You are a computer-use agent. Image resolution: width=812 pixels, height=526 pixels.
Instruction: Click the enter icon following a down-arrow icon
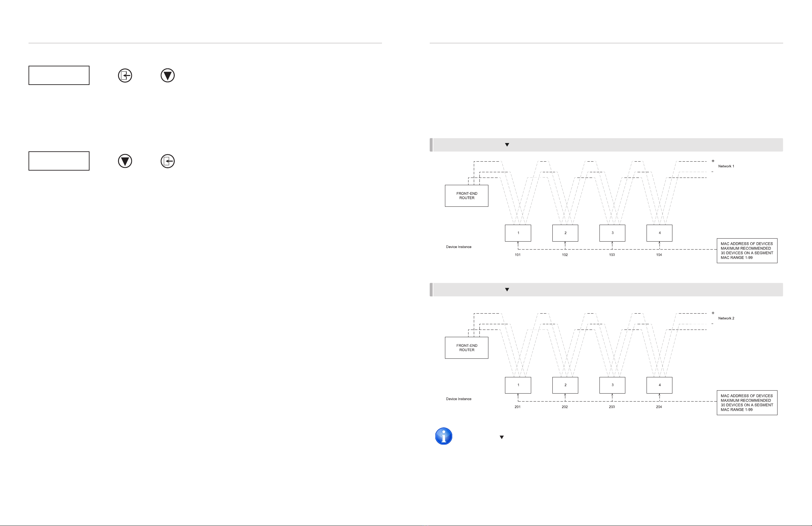(167, 161)
